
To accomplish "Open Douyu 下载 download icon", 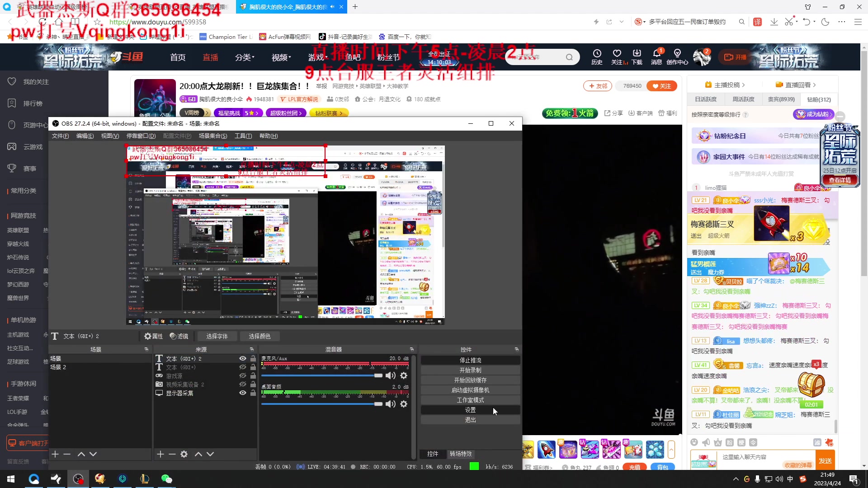I will (x=637, y=57).
